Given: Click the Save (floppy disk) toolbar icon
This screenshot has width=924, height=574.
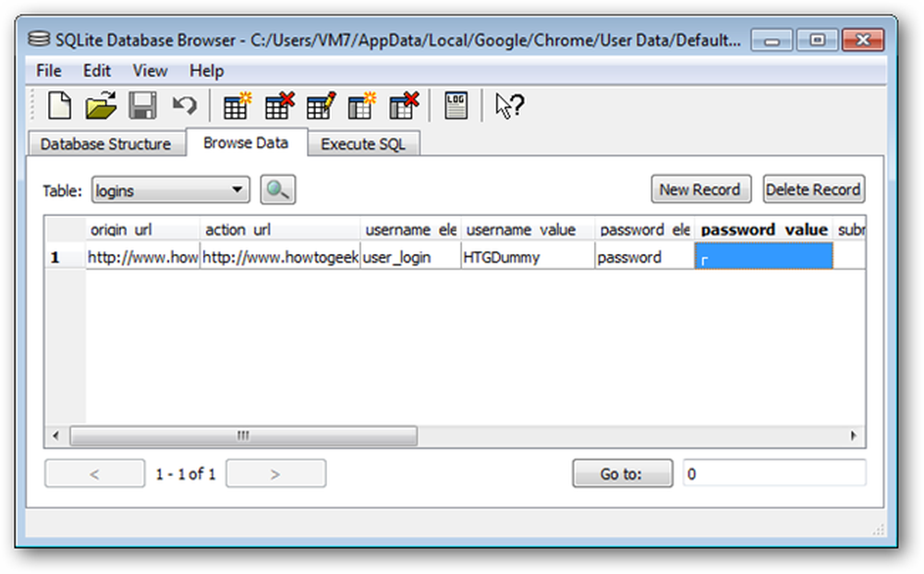Looking at the screenshot, I should click(x=142, y=106).
